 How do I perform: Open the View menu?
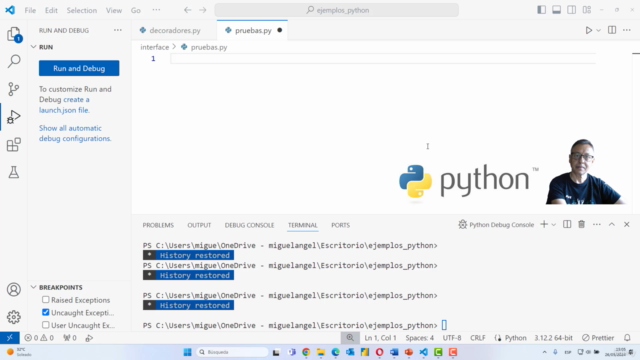point(114,10)
